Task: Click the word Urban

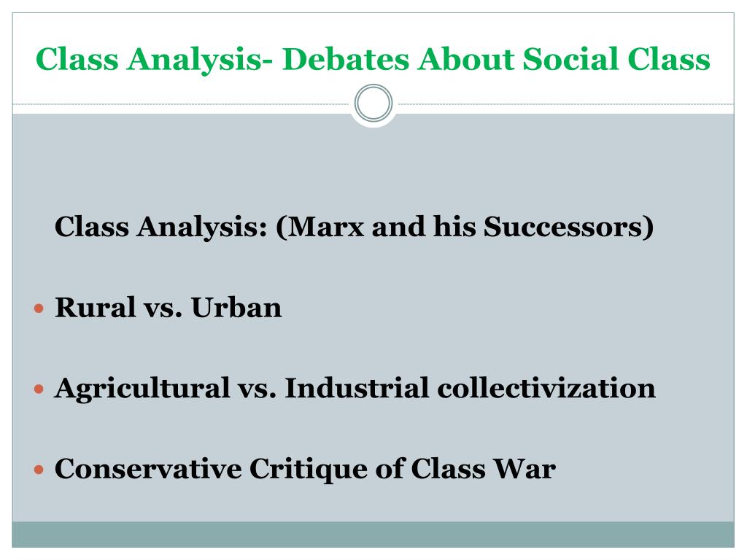Action: pyautogui.click(x=236, y=308)
